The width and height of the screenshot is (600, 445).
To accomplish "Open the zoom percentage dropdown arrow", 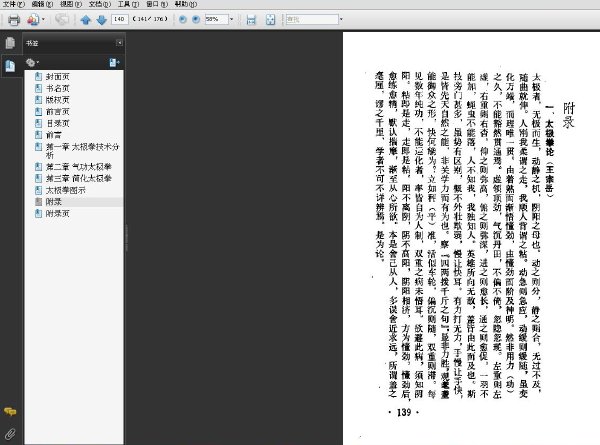I will [232, 19].
